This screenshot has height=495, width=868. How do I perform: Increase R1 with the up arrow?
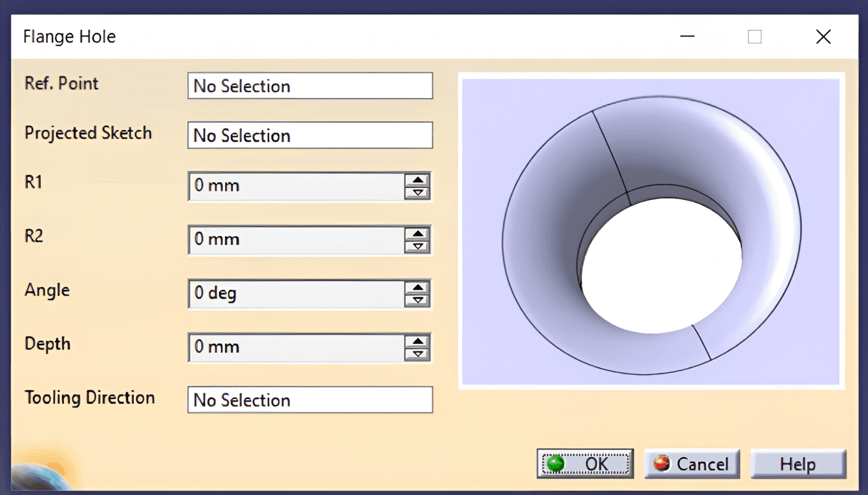coord(418,180)
